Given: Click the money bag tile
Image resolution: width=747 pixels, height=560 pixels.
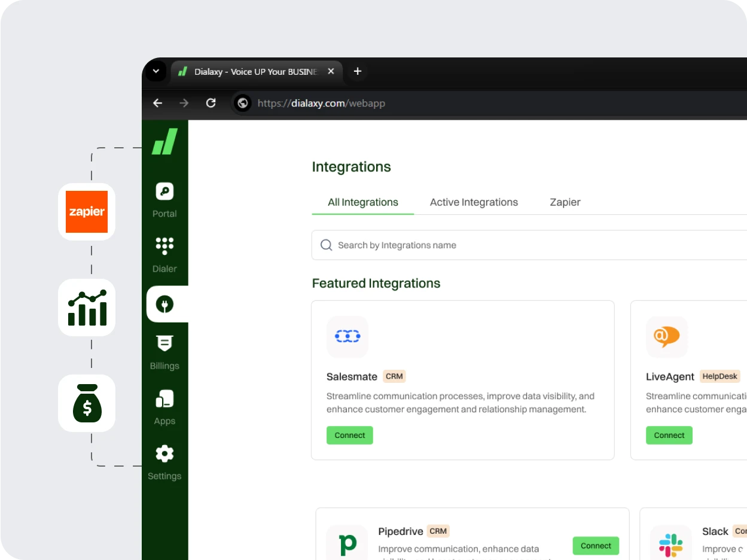Looking at the screenshot, I should [x=87, y=403].
